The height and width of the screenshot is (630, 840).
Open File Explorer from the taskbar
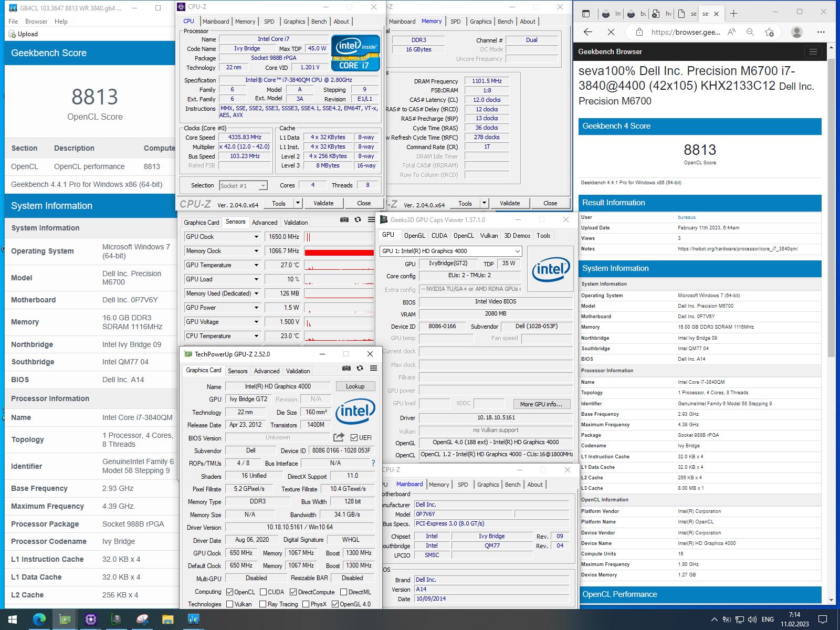point(167,619)
